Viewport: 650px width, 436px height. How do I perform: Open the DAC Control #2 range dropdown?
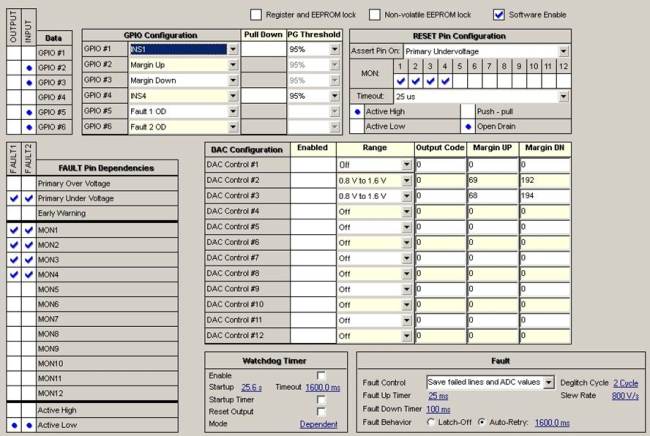406,180
